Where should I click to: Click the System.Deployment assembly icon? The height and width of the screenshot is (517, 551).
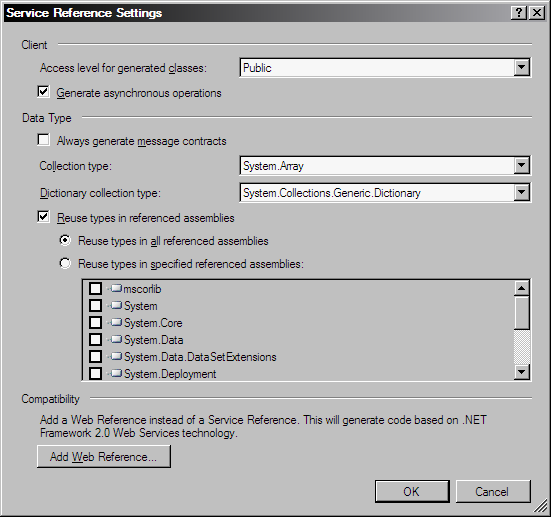116,373
